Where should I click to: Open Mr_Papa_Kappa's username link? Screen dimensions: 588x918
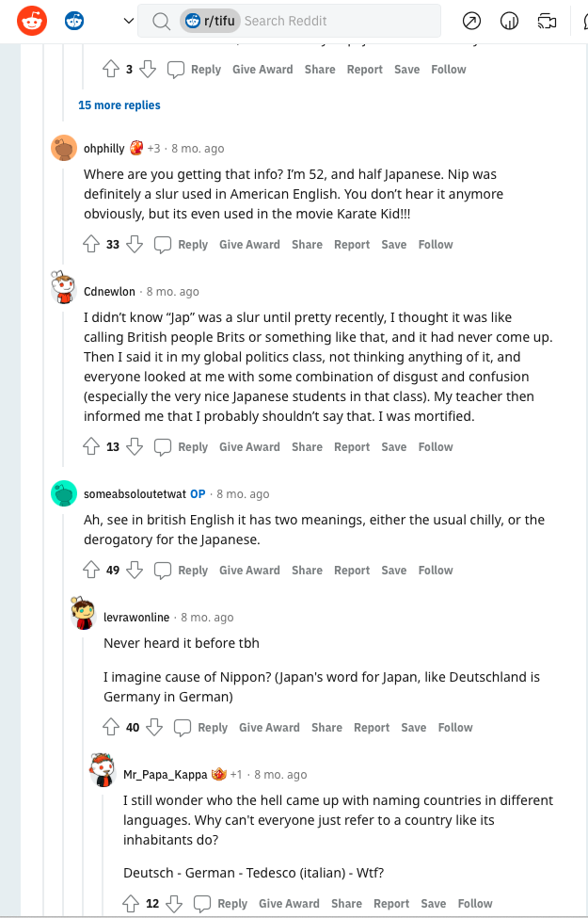tap(165, 774)
